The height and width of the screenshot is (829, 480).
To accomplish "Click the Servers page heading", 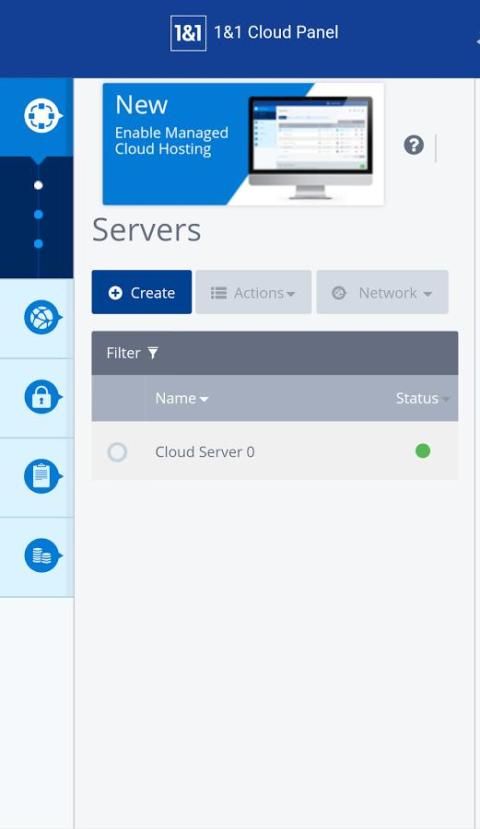I will (146, 230).
